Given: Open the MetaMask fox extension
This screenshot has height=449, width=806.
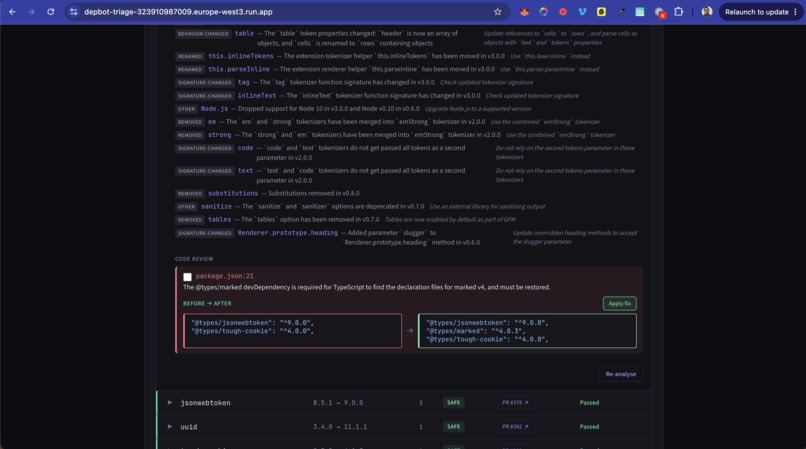Looking at the screenshot, I should click(x=524, y=12).
